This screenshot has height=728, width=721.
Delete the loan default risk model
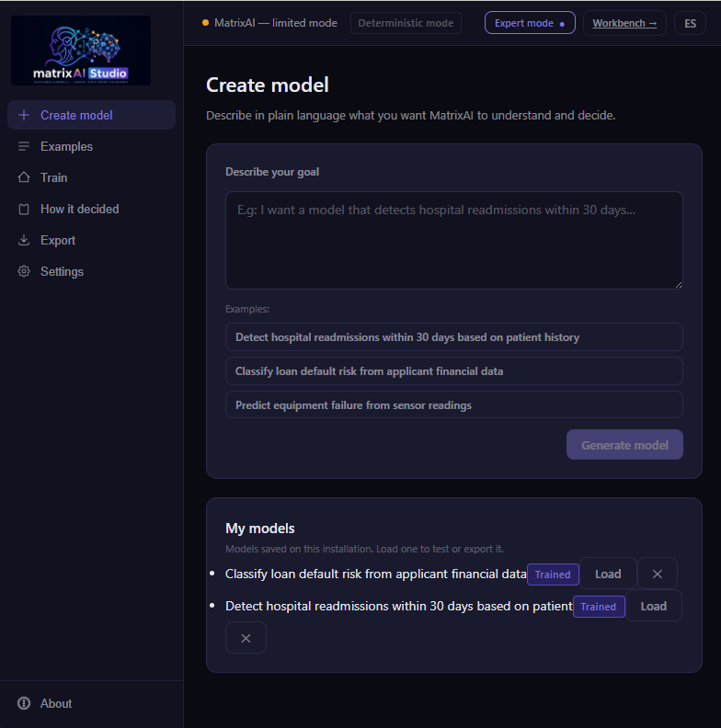click(658, 574)
